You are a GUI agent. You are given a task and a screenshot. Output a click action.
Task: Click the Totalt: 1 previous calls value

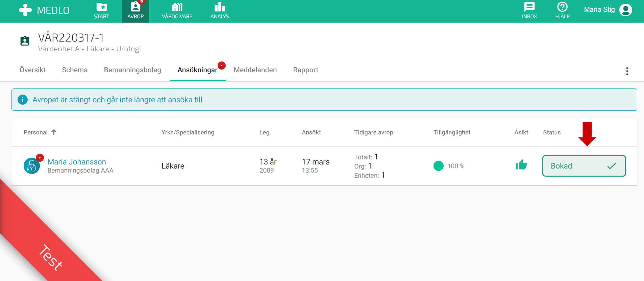[x=366, y=157]
